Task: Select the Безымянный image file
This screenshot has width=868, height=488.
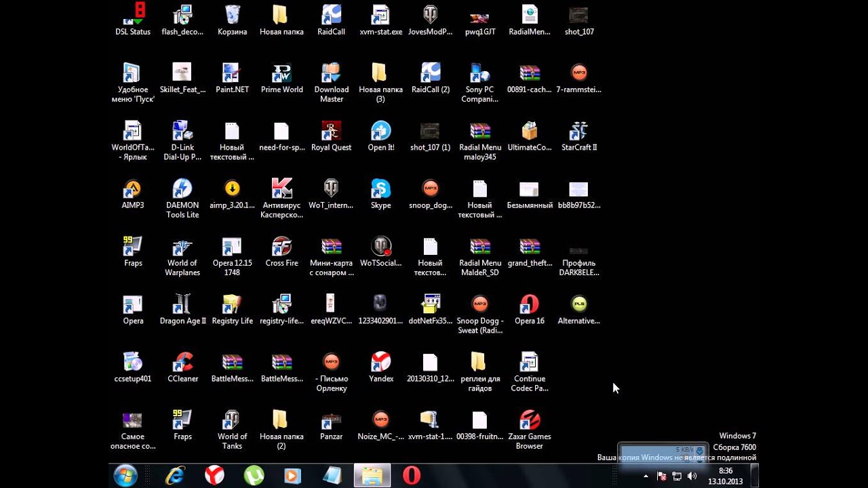Action: pyautogui.click(x=529, y=194)
